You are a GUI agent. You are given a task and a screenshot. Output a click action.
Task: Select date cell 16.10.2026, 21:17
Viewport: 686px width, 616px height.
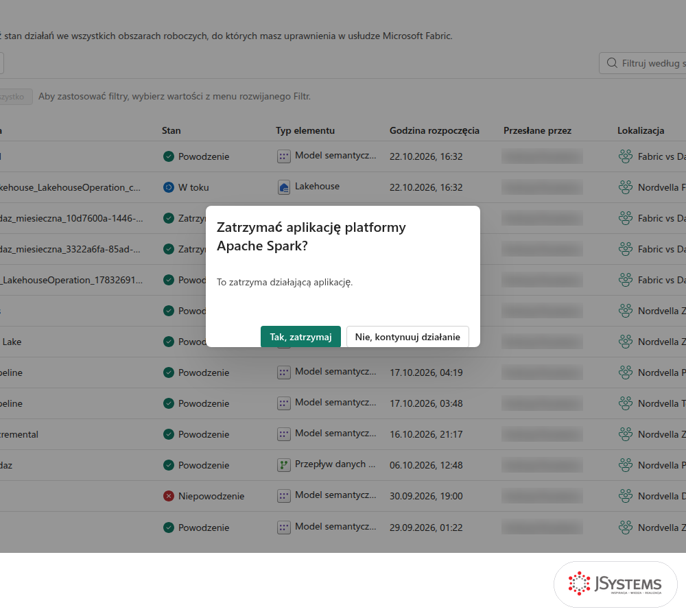tap(426, 434)
